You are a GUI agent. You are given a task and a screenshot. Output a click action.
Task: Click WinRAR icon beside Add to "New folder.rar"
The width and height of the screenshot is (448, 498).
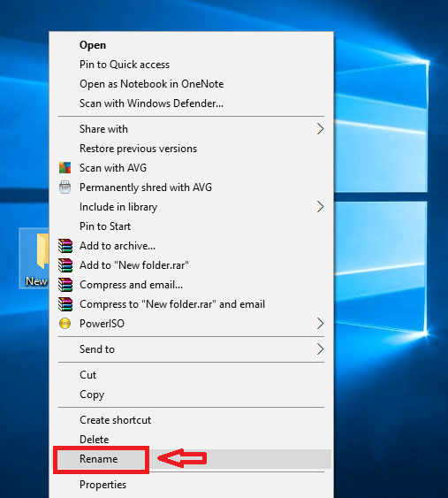[x=65, y=265]
